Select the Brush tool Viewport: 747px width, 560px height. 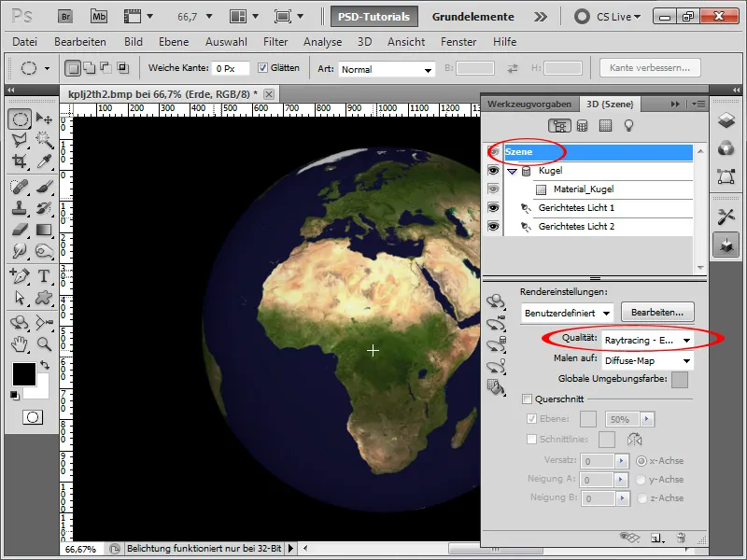pos(44,186)
